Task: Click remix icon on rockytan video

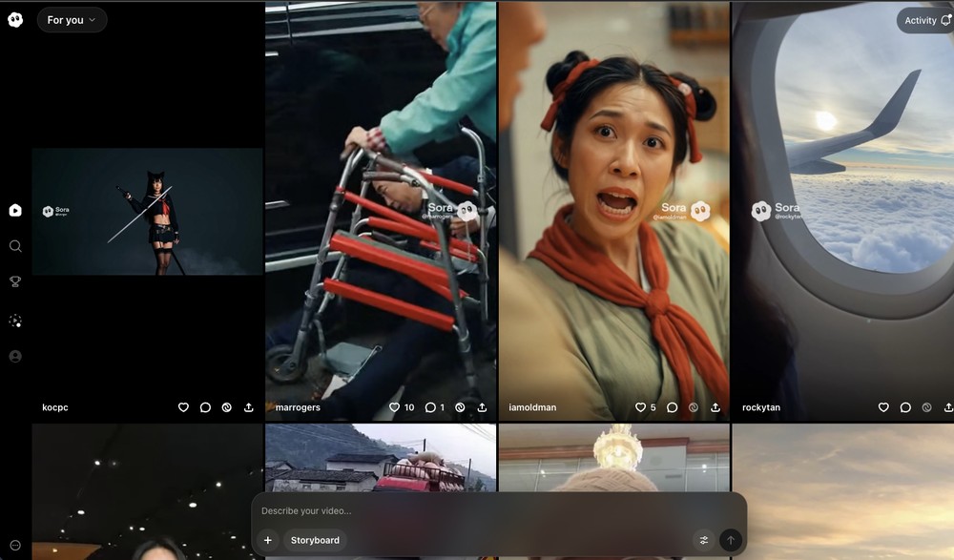Action: [x=926, y=407]
